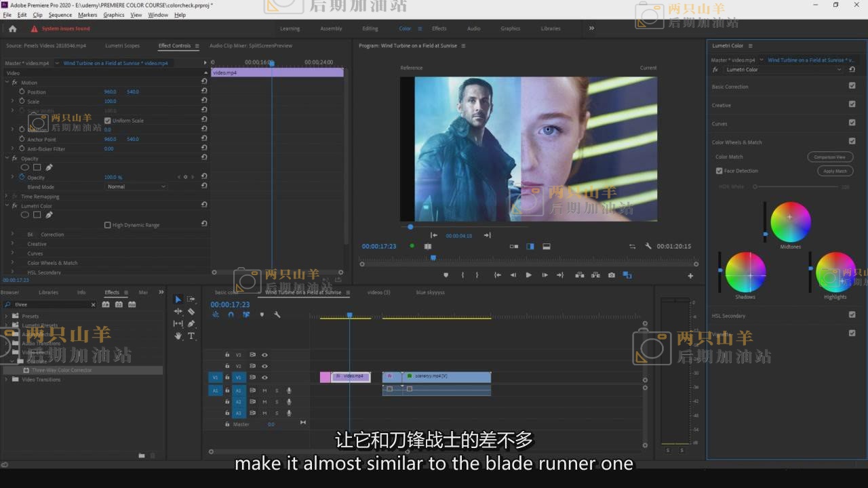Viewport: 868px width, 488px height.
Task: Click the Export Frame camera icon
Action: [612, 275]
